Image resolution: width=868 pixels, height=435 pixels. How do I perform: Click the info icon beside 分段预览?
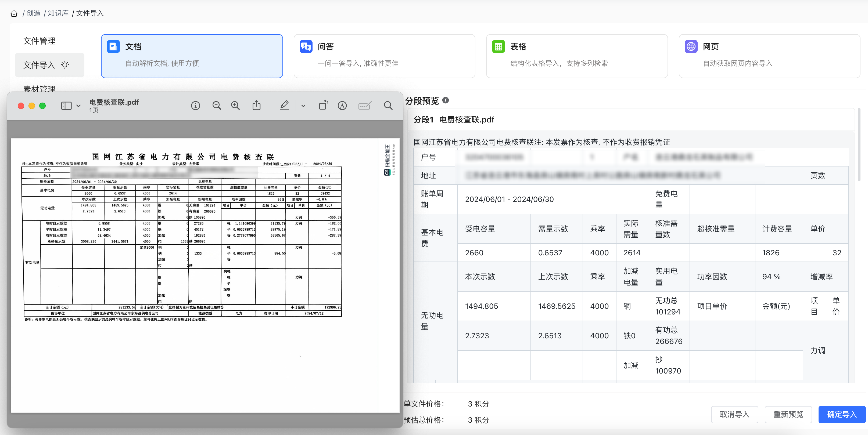[446, 100]
